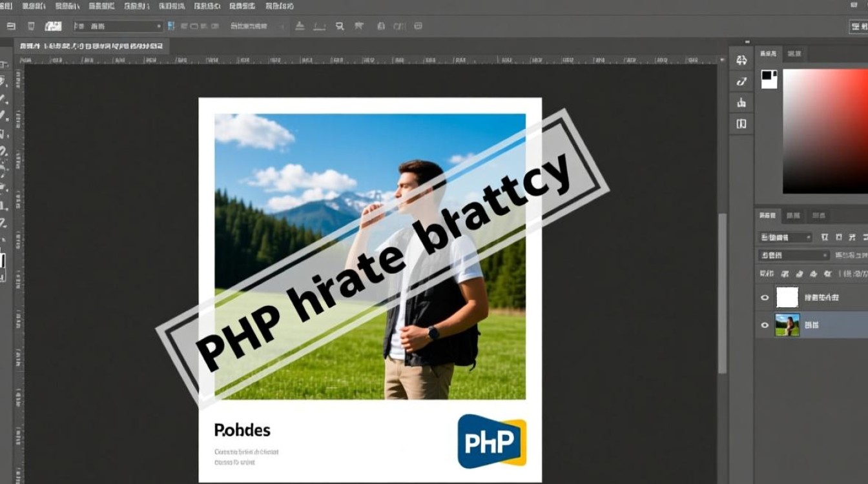Image resolution: width=868 pixels, height=484 pixels.
Task: Select the Healing tool icon in the right rail
Action: pos(740,81)
